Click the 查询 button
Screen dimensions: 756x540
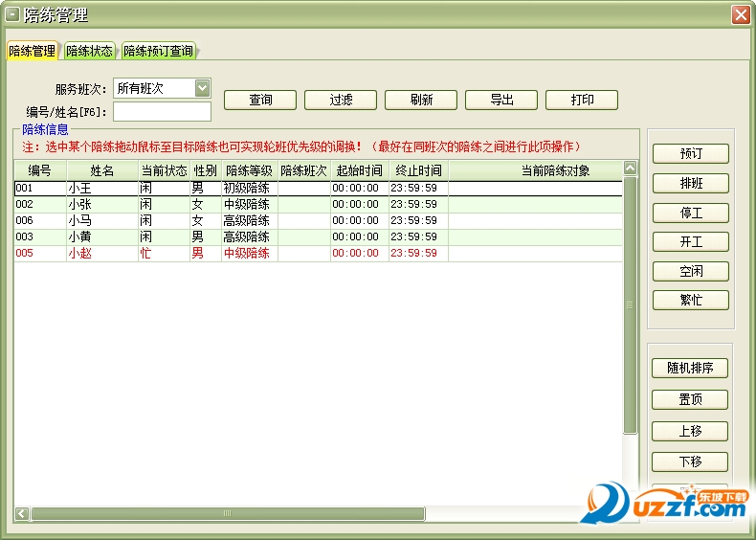click(260, 100)
